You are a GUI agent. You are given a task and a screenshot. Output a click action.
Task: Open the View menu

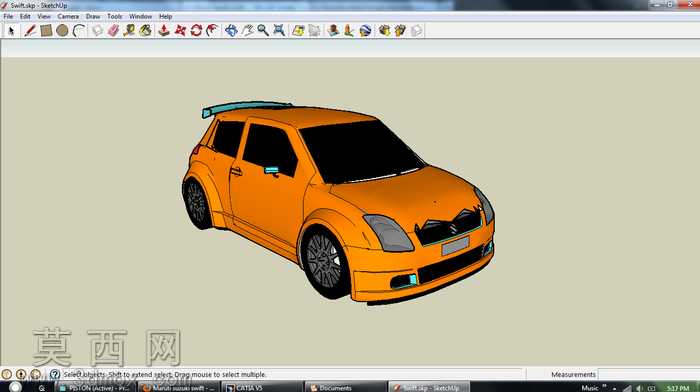44,16
